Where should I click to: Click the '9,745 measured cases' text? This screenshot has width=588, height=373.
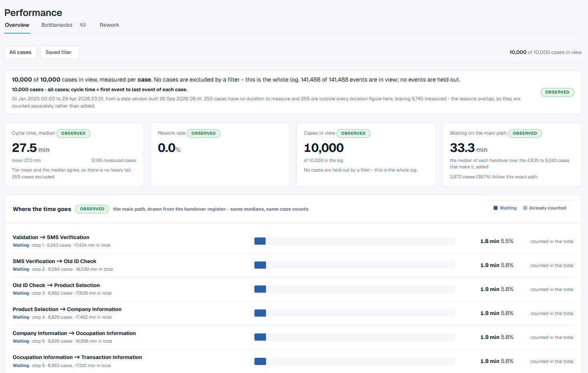pyautogui.click(x=114, y=160)
